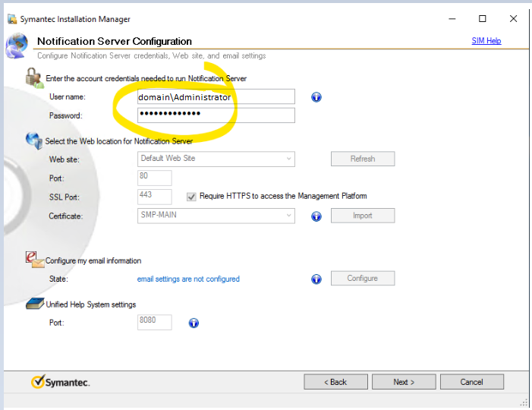Click the email envelope icon
Screen dimensions: 532x410
click(x=35, y=260)
